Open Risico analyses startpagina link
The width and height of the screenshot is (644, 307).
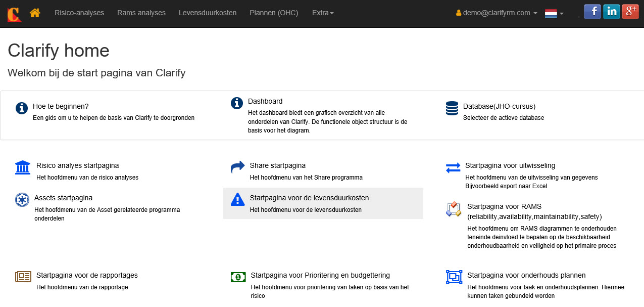(78, 165)
